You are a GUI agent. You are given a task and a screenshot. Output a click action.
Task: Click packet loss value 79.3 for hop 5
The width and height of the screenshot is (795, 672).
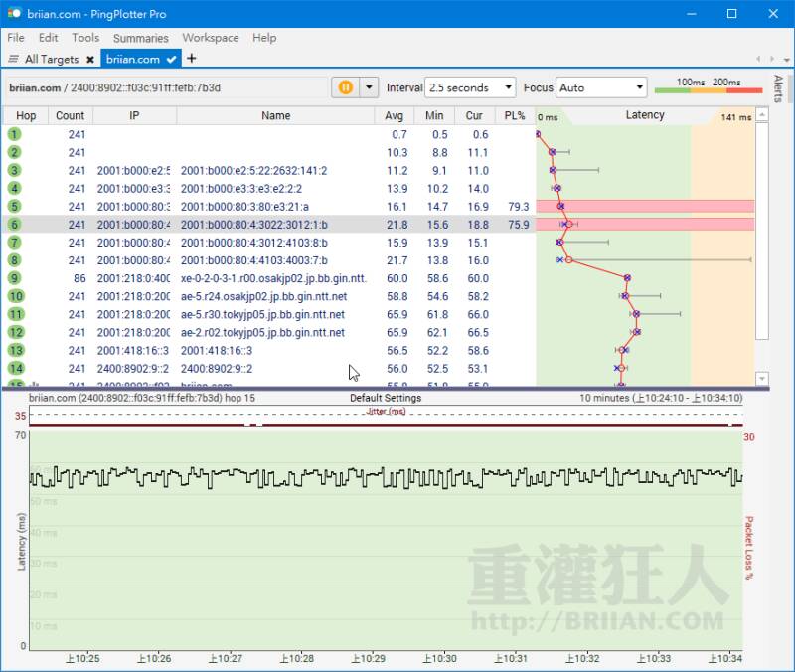tap(518, 207)
